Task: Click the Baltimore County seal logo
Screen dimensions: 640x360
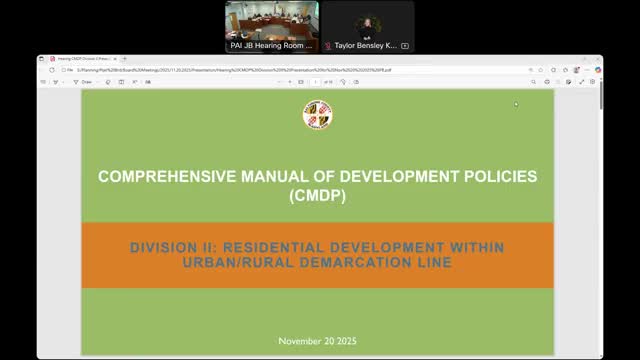Action: click(318, 115)
